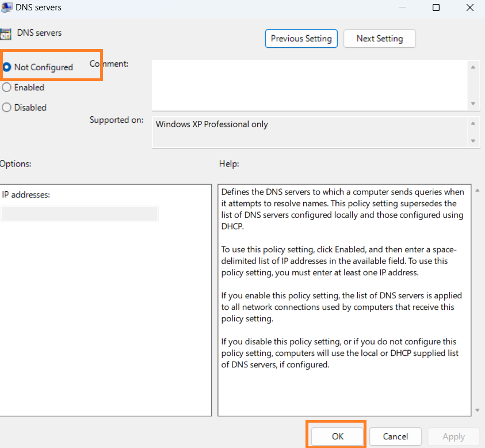Click the Apply button
Screen dimensions: 485x448
pyautogui.click(x=453, y=436)
